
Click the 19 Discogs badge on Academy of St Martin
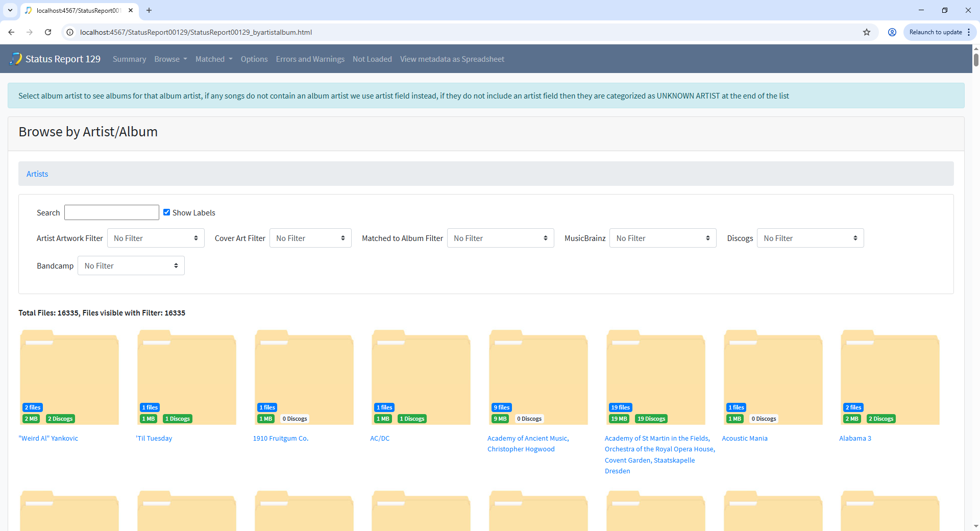pyautogui.click(x=651, y=419)
